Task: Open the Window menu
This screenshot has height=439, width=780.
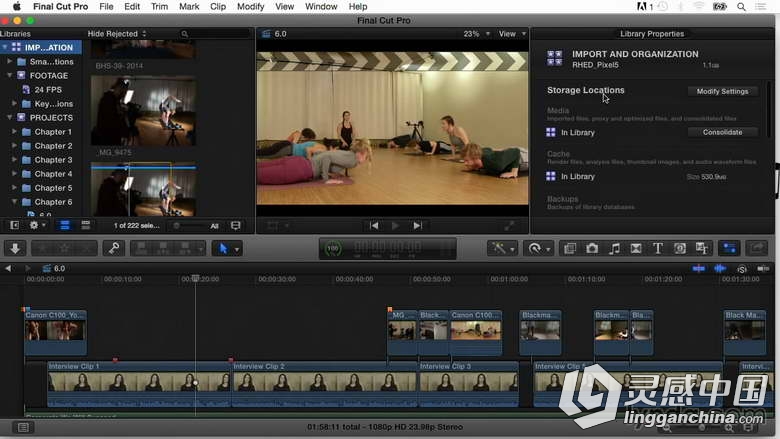Action: pyautogui.click(x=321, y=6)
